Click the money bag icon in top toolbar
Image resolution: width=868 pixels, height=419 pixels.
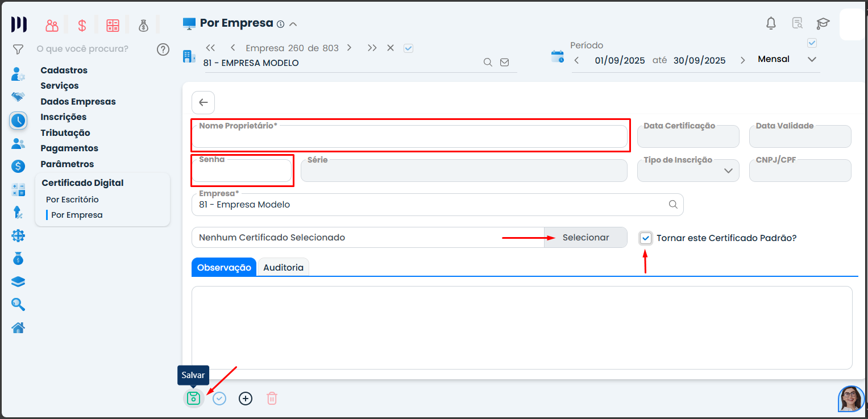click(x=143, y=26)
